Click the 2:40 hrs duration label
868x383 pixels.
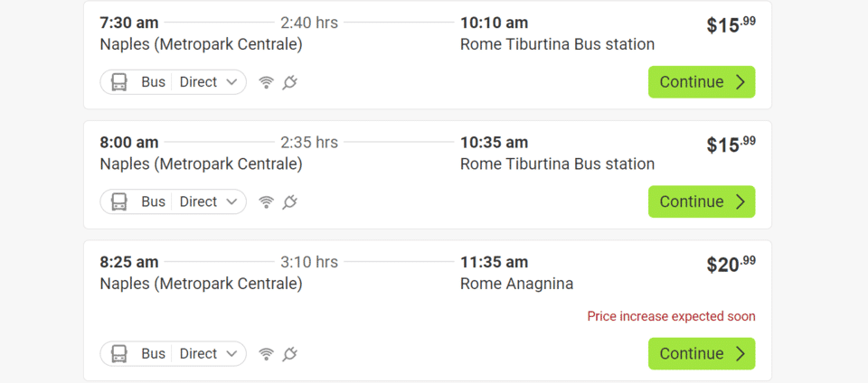309,23
